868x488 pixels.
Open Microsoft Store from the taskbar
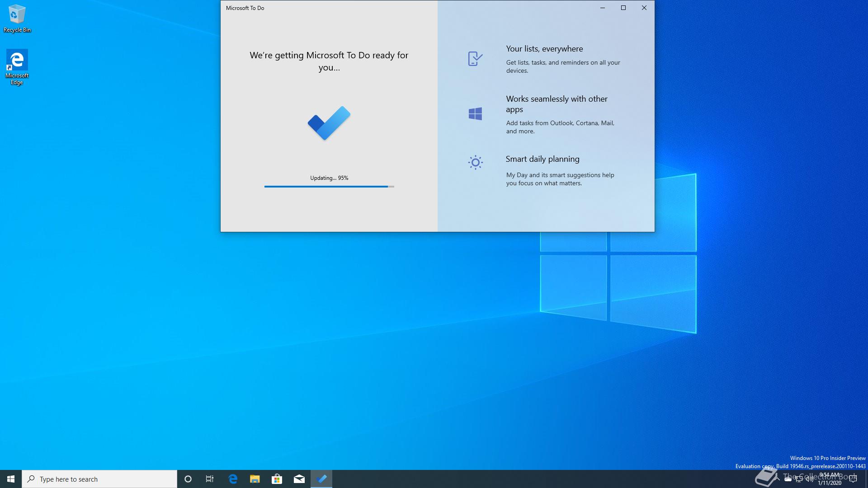(277, 479)
